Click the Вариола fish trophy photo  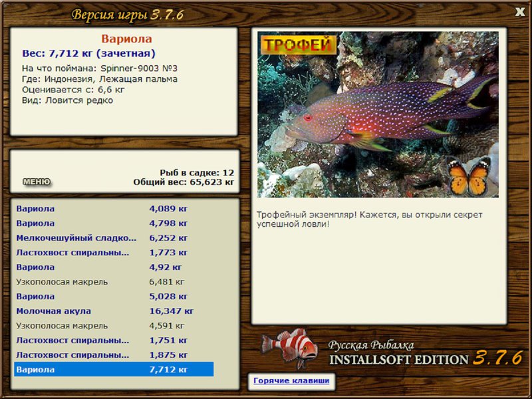coord(378,114)
